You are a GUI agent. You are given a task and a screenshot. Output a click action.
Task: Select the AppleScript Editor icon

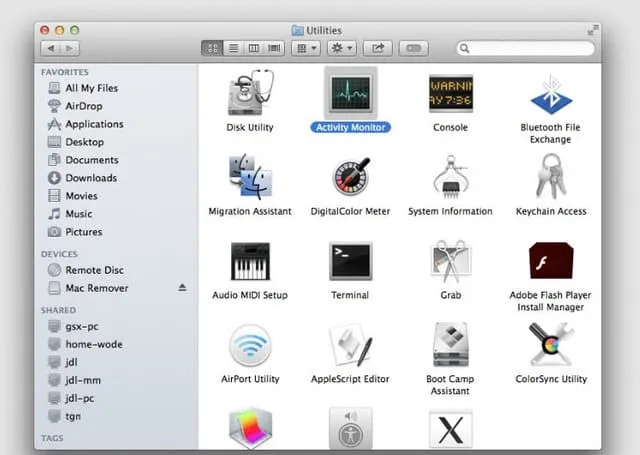point(351,345)
